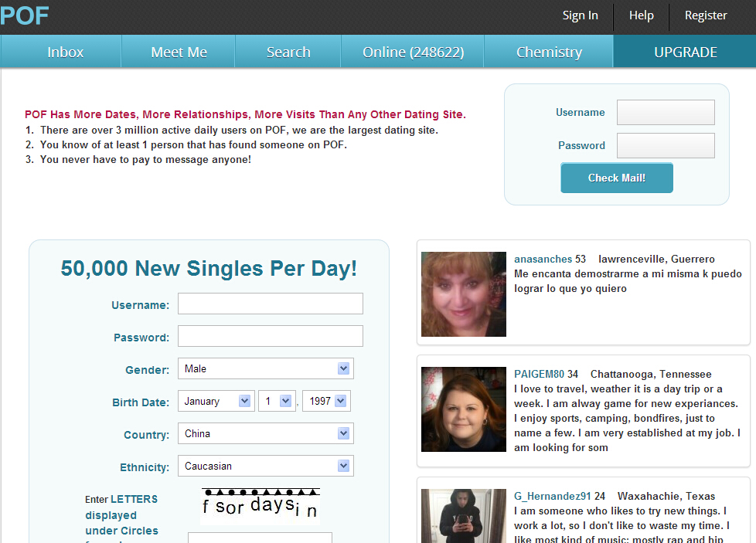
Task: Click the 'Ethnicity:' label
Action: [145, 467]
